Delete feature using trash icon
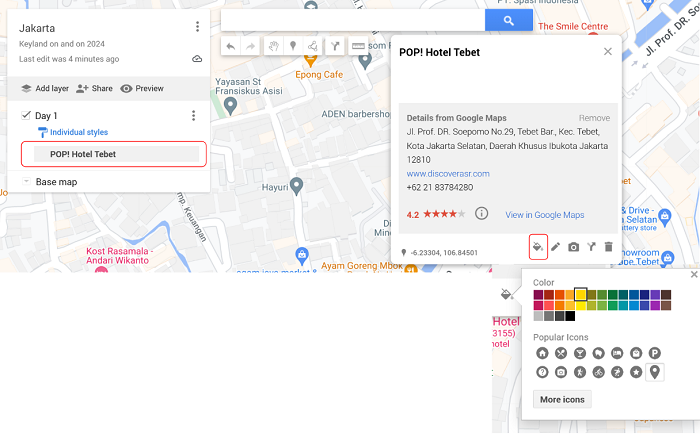 click(608, 246)
